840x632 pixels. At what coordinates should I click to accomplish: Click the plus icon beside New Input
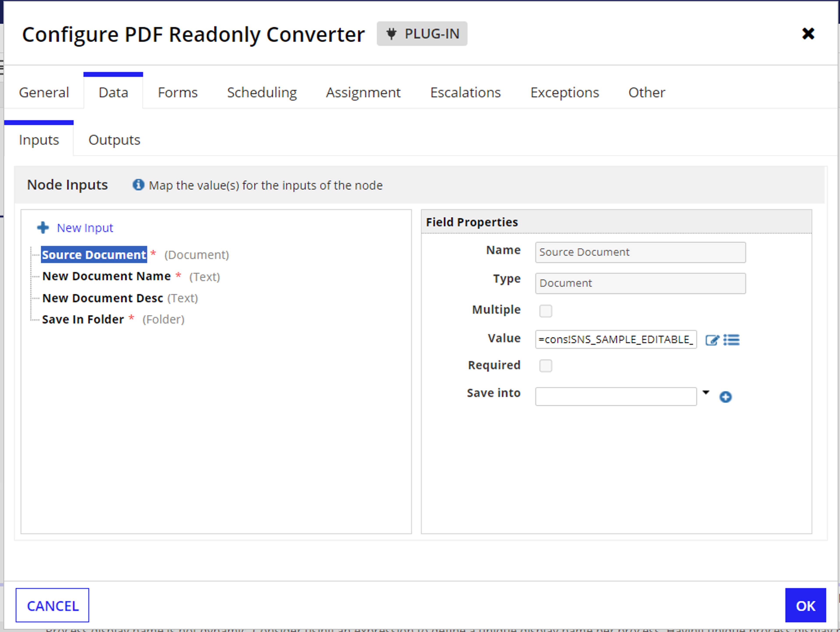click(43, 228)
